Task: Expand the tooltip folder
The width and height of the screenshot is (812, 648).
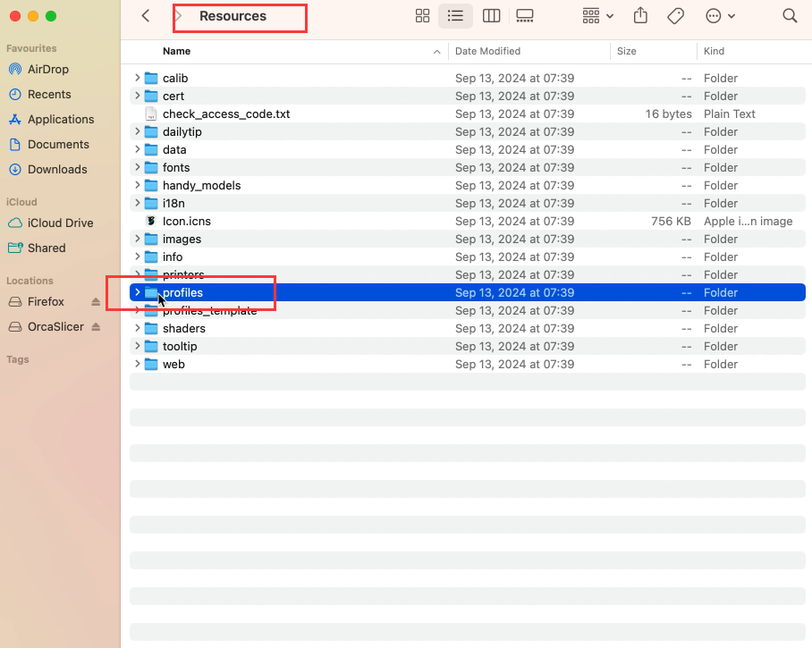Action: click(137, 346)
